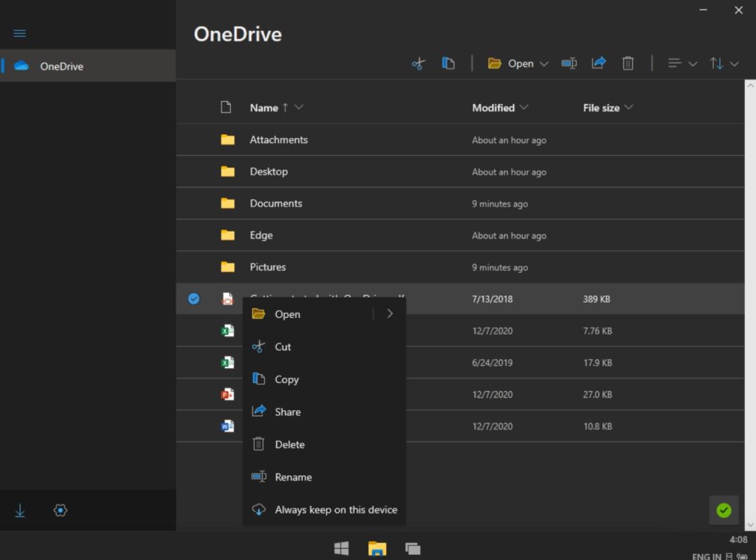The height and width of the screenshot is (560, 756).
Task: Open the hamburger menu in the sidebar
Action: click(19, 33)
